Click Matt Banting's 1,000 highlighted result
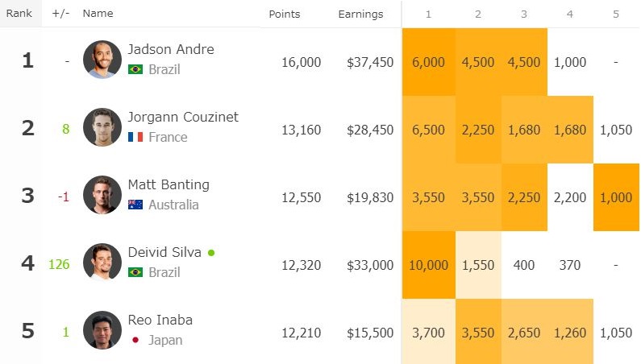 click(x=616, y=197)
